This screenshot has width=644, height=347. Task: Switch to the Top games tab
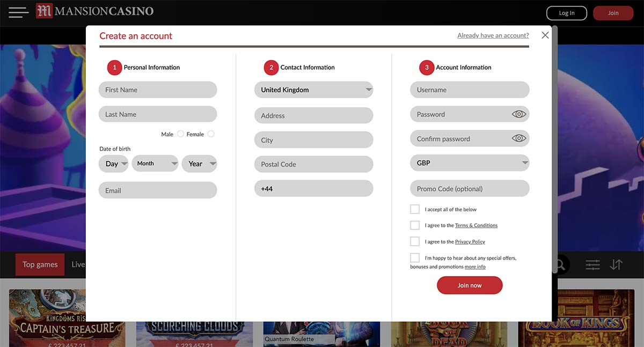(x=40, y=264)
